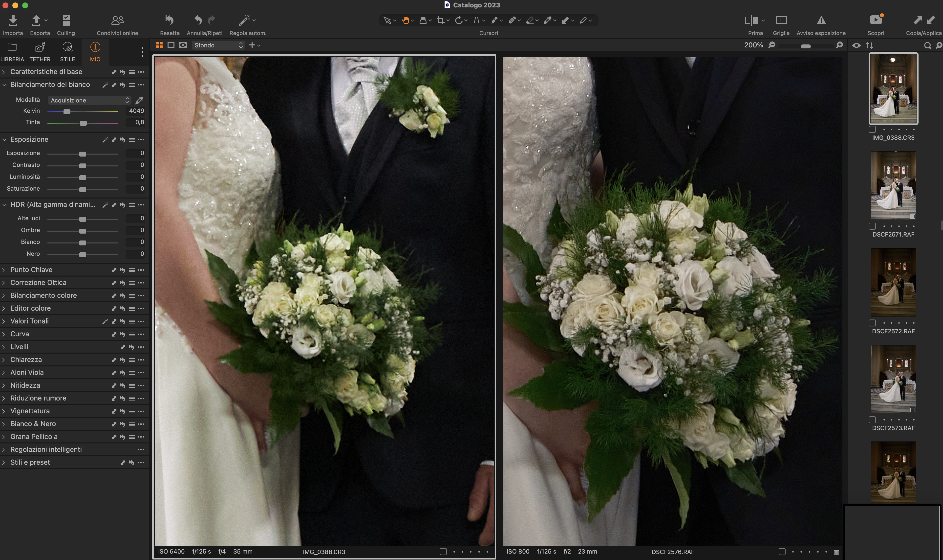Click the Tinta value field 0,8
Image resolution: width=943 pixels, height=560 pixels.
pyautogui.click(x=135, y=122)
